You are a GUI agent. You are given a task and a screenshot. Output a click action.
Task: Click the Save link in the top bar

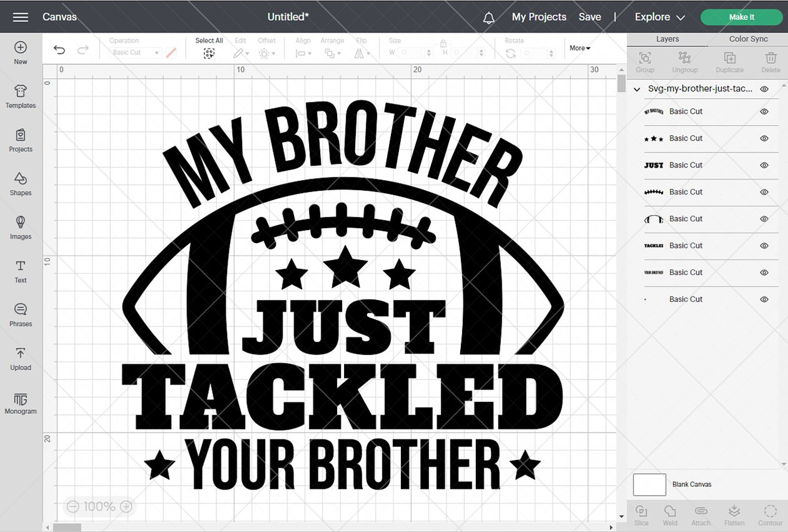590,17
